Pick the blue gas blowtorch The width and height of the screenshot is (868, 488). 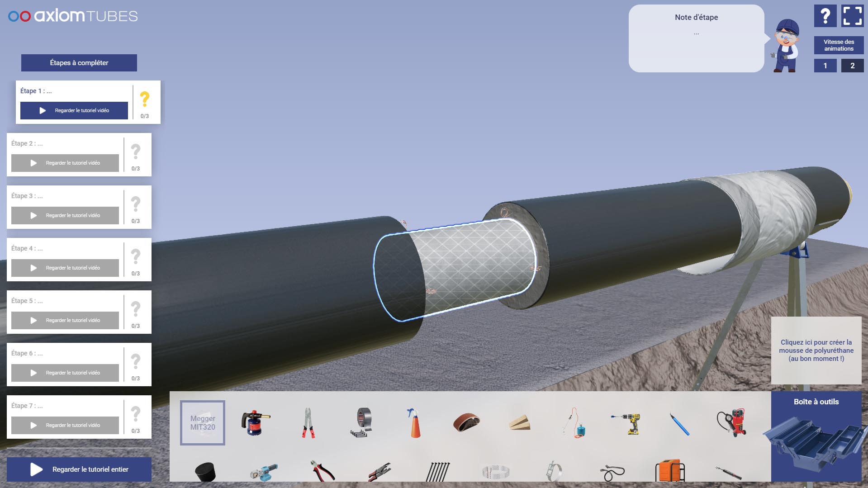coord(255,422)
